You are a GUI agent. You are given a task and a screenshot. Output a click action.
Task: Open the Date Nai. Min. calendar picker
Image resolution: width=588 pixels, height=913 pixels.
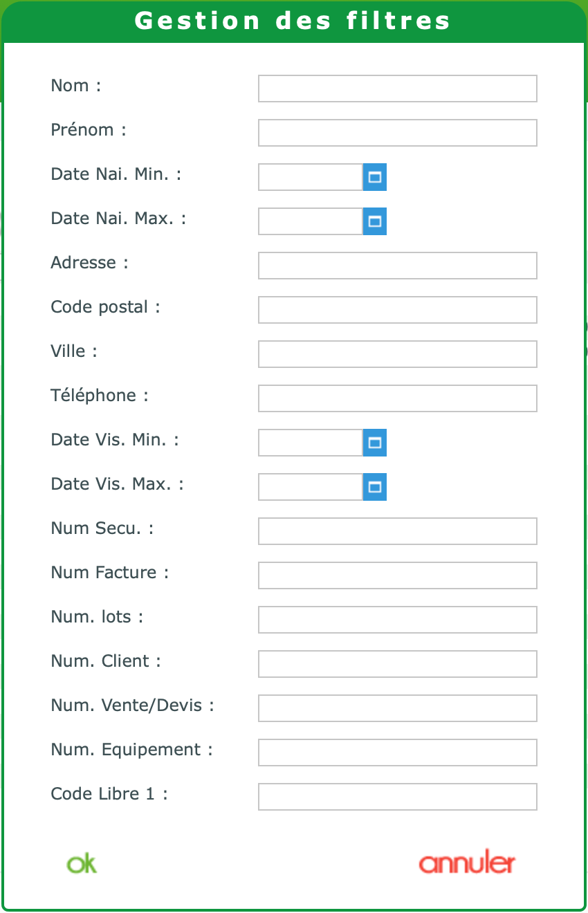click(x=374, y=177)
